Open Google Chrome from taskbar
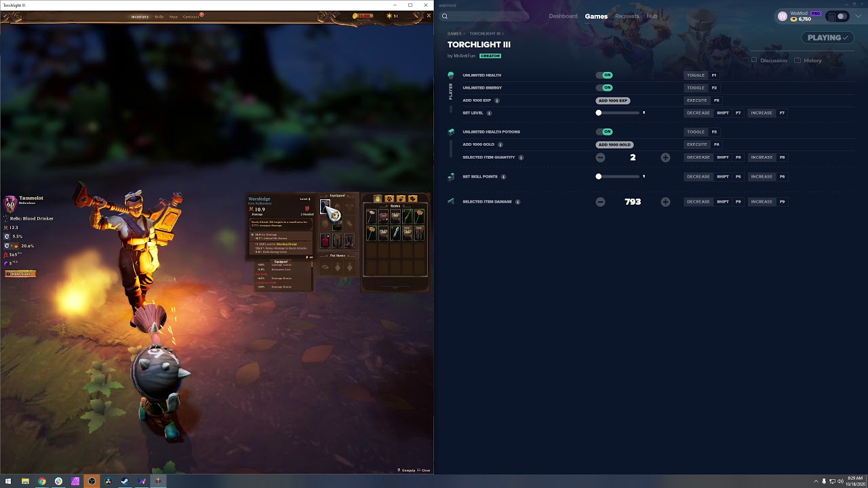 pyautogui.click(x=42, y=481)
